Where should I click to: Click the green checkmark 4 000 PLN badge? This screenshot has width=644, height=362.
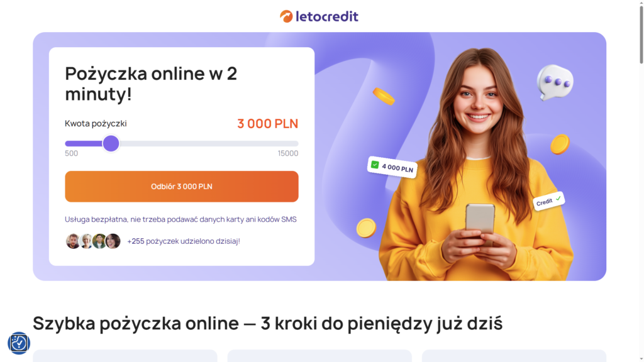point(392,167)
